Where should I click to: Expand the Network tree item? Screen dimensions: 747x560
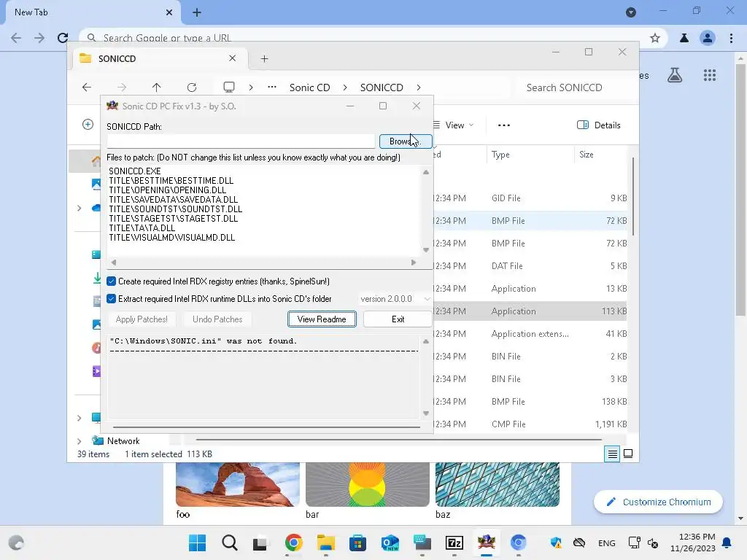click(79, 441)
